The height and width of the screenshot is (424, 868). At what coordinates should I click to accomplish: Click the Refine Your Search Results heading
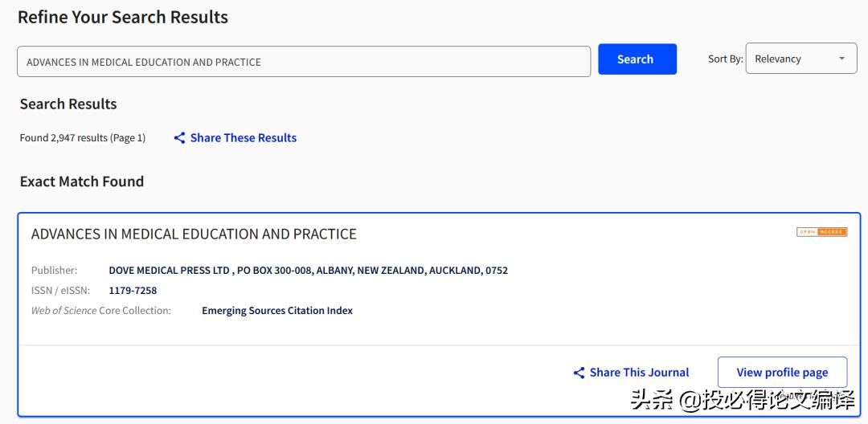[123, 17]
